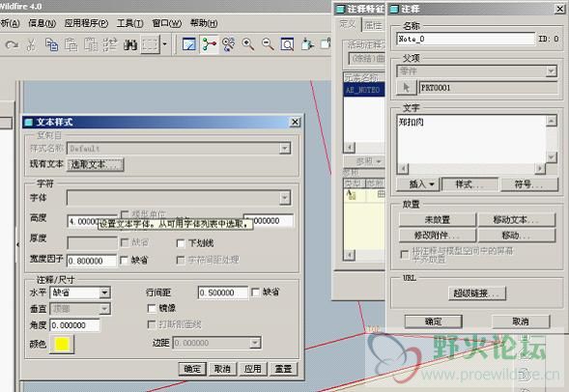
Task: Toggle annotation-parallel-to-screen placement checkbox
Action: 404,254
